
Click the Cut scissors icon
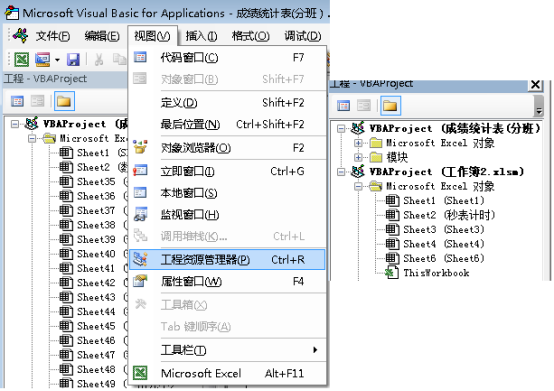tap(99, 59)
